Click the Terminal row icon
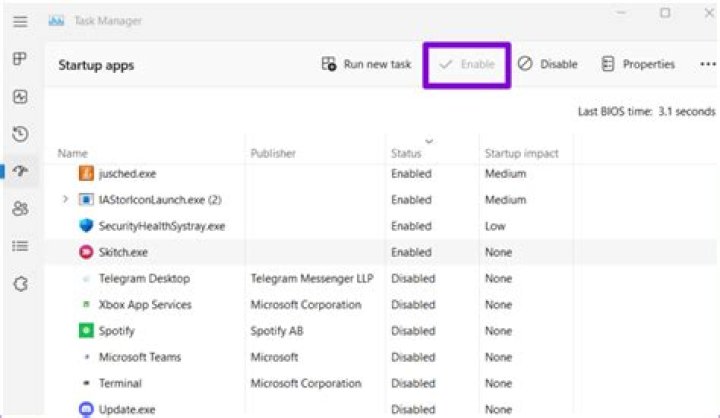This screenshot has height=418, width=720. point(86,383)
